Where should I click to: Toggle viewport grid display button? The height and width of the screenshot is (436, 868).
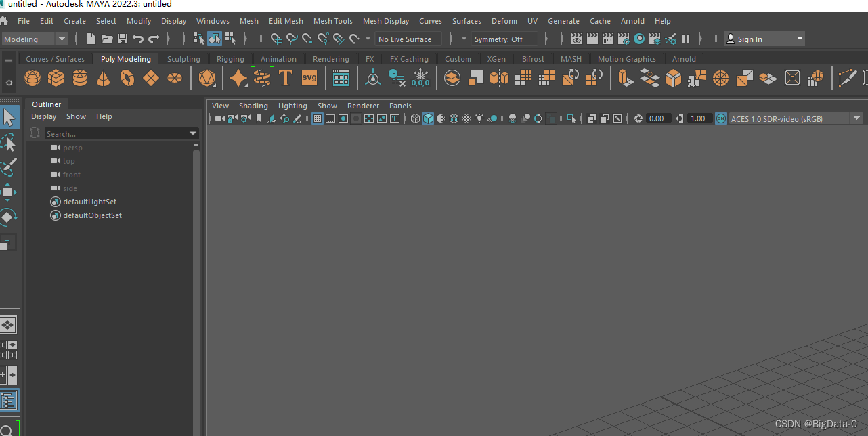tap(317, 118)
